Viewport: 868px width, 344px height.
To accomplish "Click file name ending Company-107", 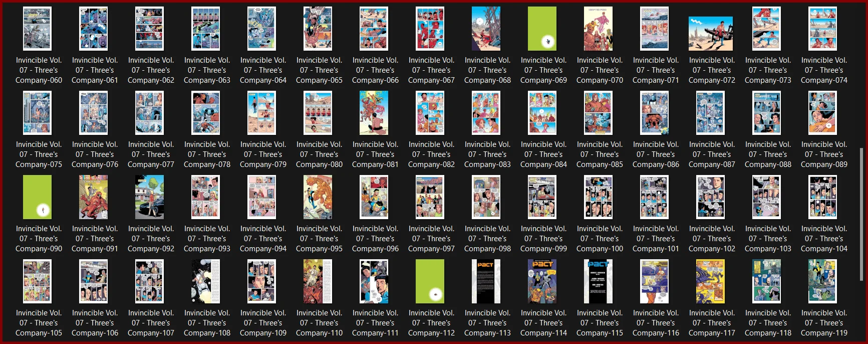I will [151, 323].
